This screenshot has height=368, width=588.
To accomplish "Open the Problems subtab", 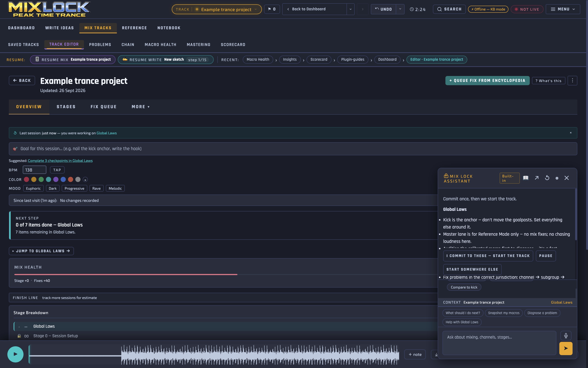I will [x=100, y=45].
